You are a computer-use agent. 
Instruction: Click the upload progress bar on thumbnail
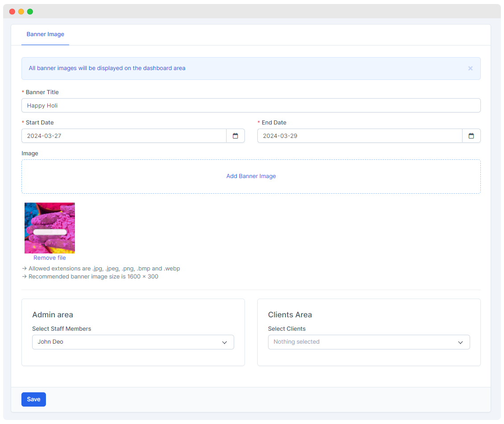pyautogui.click(x=50, y=232)
